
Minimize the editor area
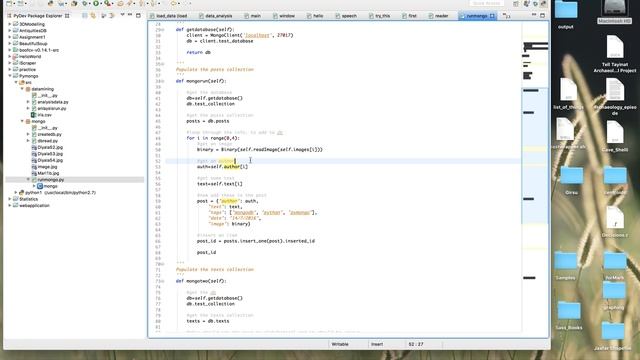pos(534,16)
